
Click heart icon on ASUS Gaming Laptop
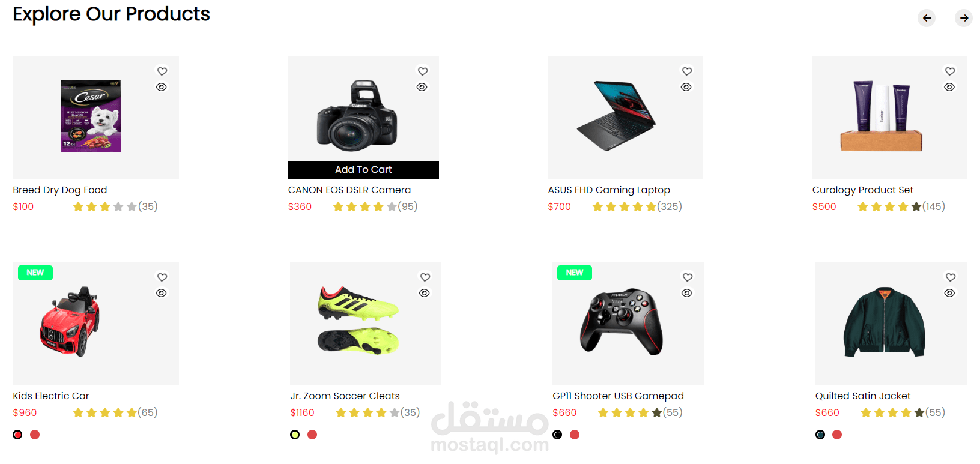[687, 71]
